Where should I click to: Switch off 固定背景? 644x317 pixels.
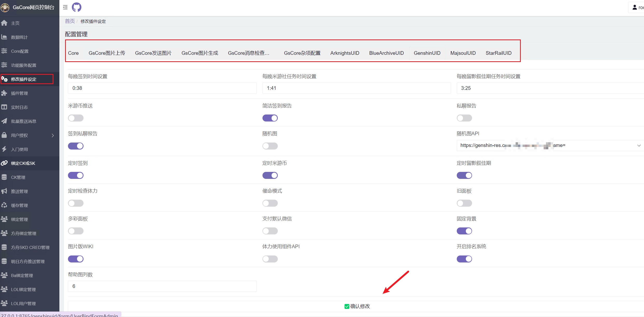tap(464, 231)
